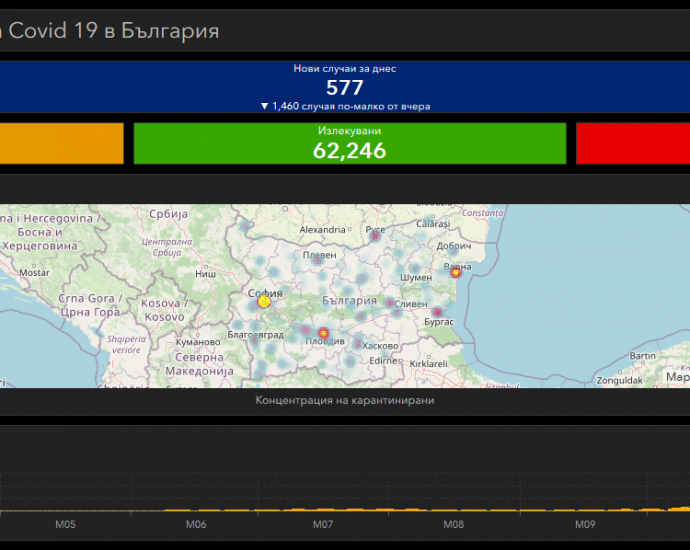Click the 'Благоевград' label on map
The height and width of the screenshot is (550, 690).
(255, 335)
